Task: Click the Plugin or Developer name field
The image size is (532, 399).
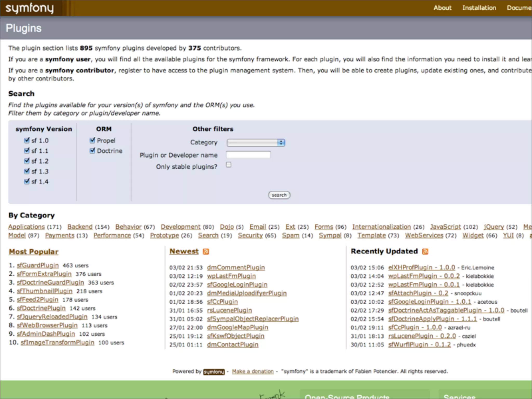Action: tap(248, 155)
